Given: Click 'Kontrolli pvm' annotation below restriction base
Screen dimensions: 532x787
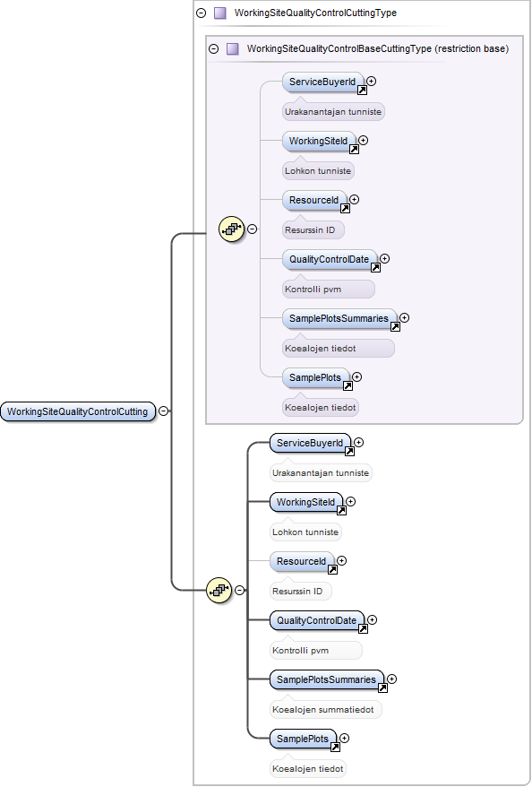Looking at the screenshot, I should 316,651.
